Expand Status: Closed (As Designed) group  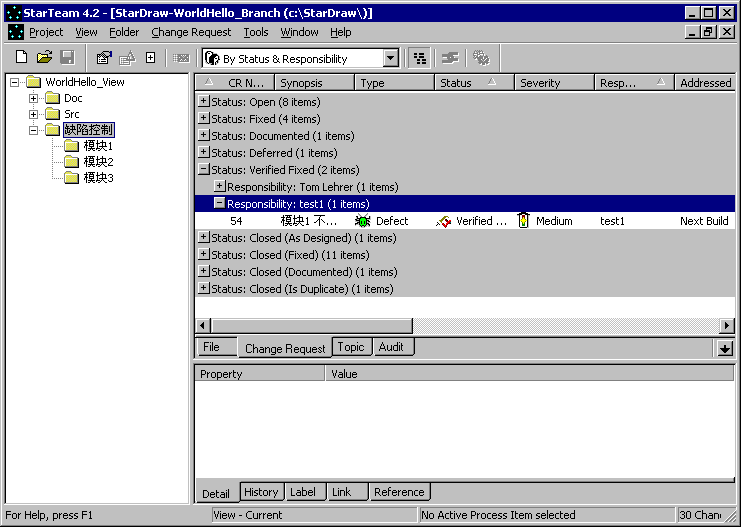tap(203, 237)
